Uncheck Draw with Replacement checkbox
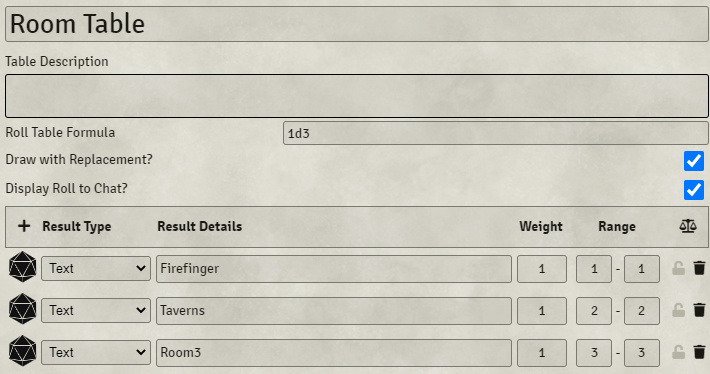 [x=694, y=161]
